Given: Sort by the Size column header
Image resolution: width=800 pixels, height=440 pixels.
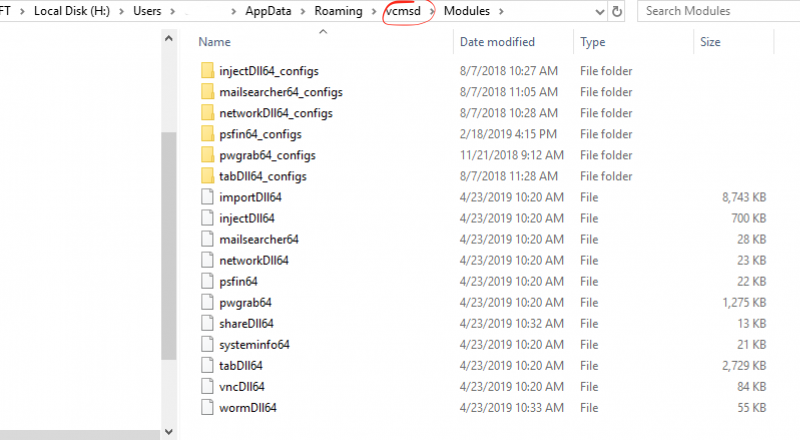Looking at the screenshot, I should (710, 42).
